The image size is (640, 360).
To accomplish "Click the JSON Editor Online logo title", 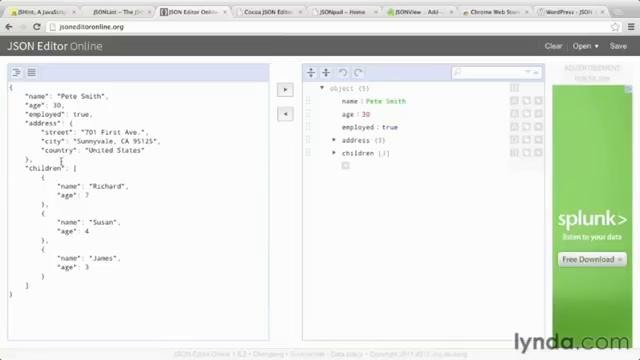I will coord(55,46).
